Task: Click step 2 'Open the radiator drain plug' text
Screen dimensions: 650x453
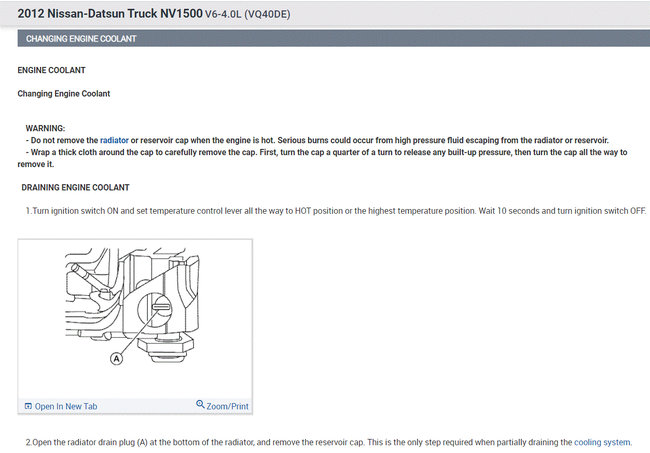Action: pos(329,442)
